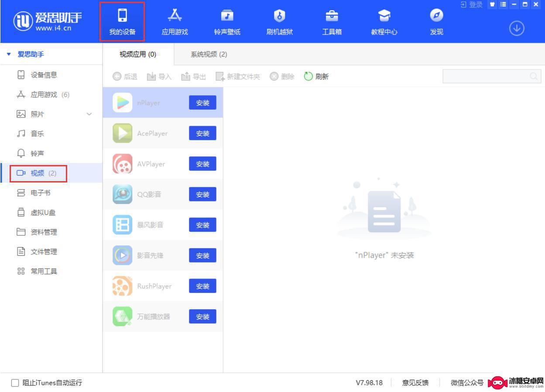The image size is (545, 392).
Task: Focus the search input field
Action: click(492, 76)
